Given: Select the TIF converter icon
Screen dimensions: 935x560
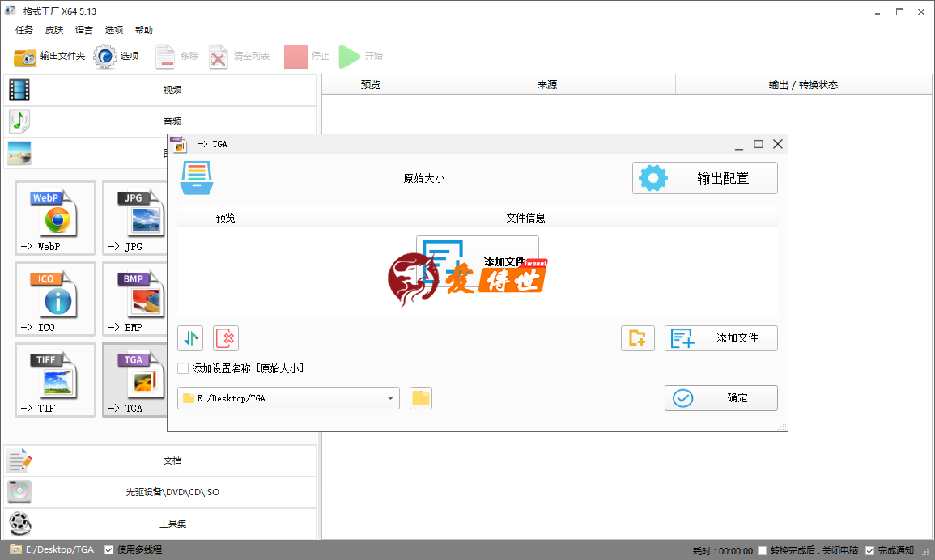Looking at the screenshot, I should click(54, 380).
